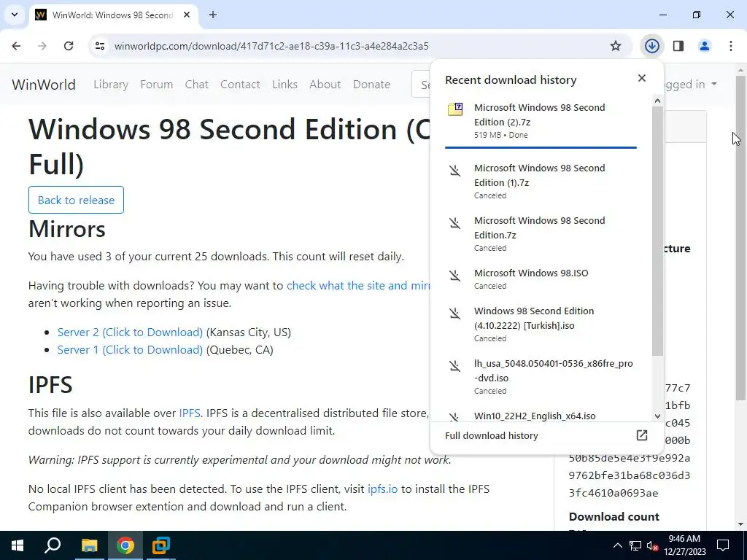Select Microsoft Windows 98 Second Edition (1).7z entry
Image resolution: width=747 pixels, height=560 pixels.
(541, 181)
